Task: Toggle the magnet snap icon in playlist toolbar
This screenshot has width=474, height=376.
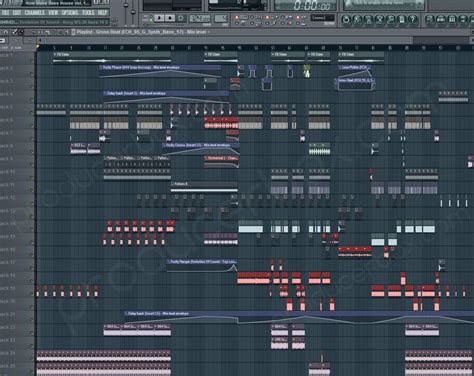Action: [x=6, y=32]
